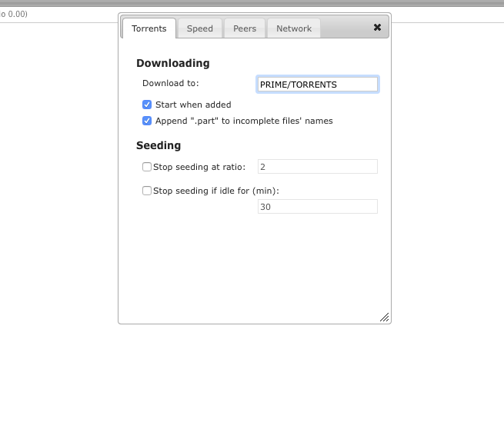Click the Seeding section heading
The height and width of the screenshot is (442, 504).
click(159, 145)
